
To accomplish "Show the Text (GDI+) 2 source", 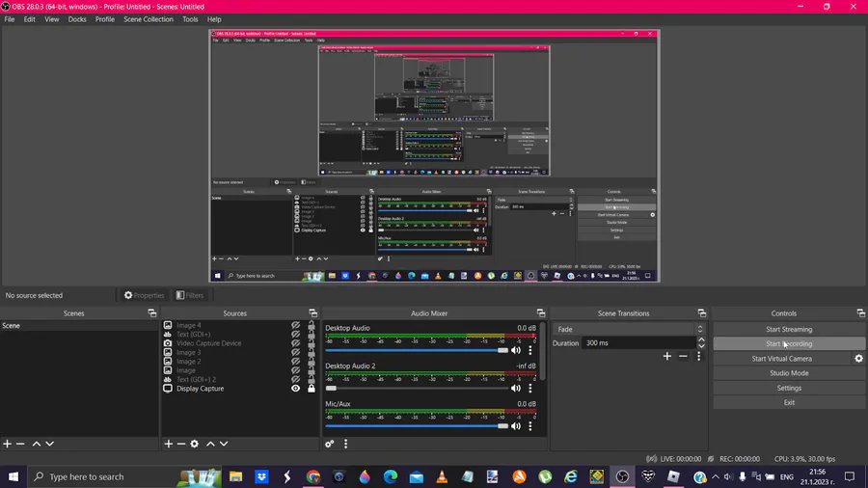I will [296, 380].
